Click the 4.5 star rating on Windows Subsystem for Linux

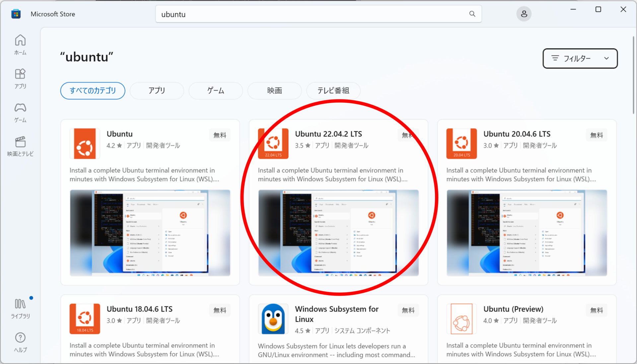303,331
